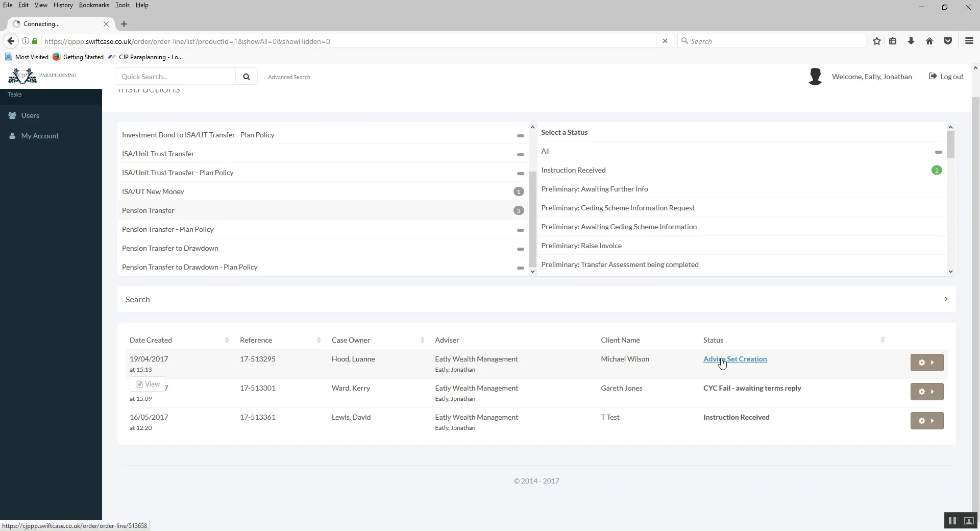Show bookmarks library icon
This screenshot has width=980, height=531.
click(x=893, y=41)
